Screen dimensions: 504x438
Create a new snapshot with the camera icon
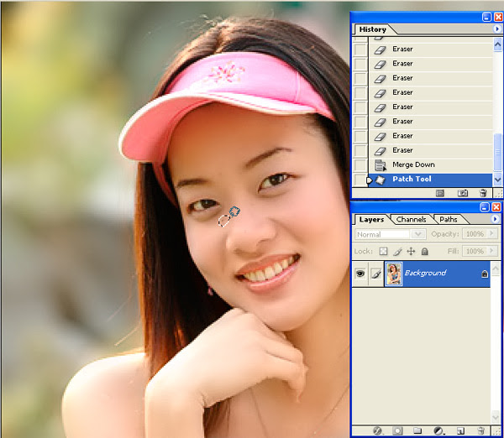pos(463,193)
